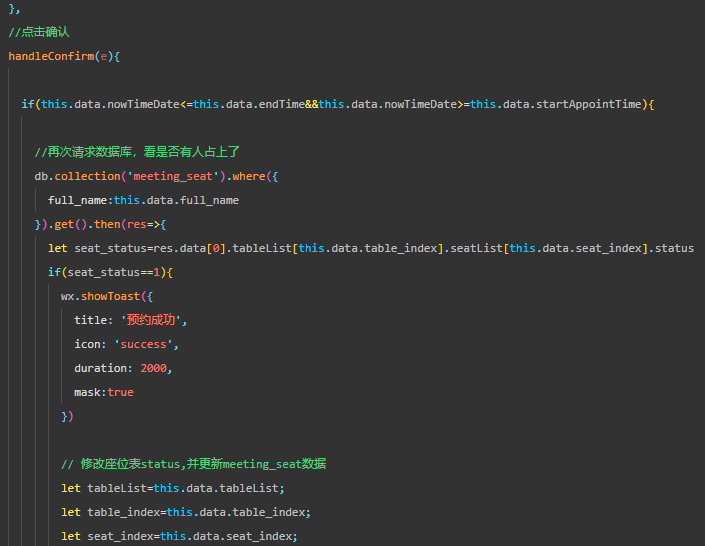Click 'full_name:this.data.full_name' line

click(143, 200)
